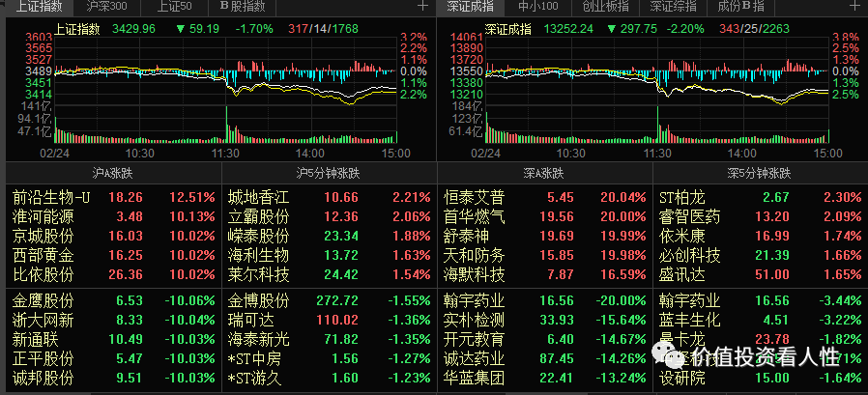Select stock 设研院
The height and width of the screenshot is (395, 868).
(760, 379)
